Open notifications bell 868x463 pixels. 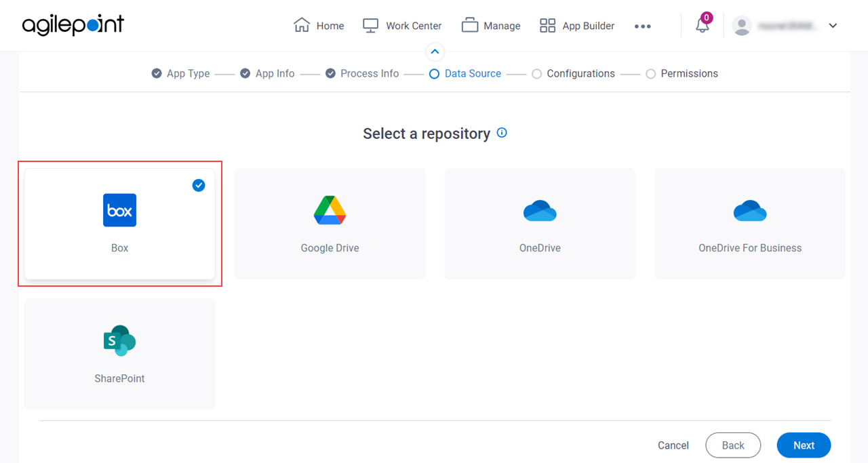[x=703, y=26]
